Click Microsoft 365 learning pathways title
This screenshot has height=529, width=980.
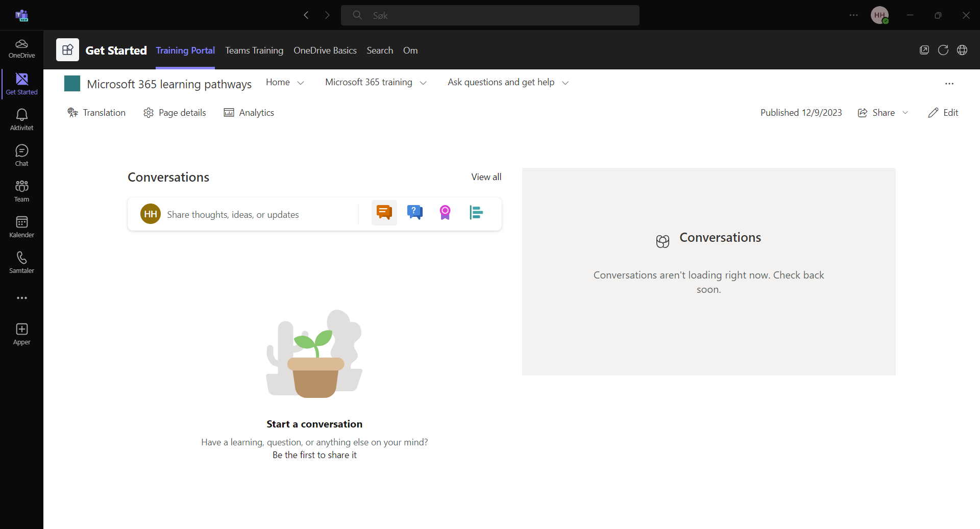[169, 84]
